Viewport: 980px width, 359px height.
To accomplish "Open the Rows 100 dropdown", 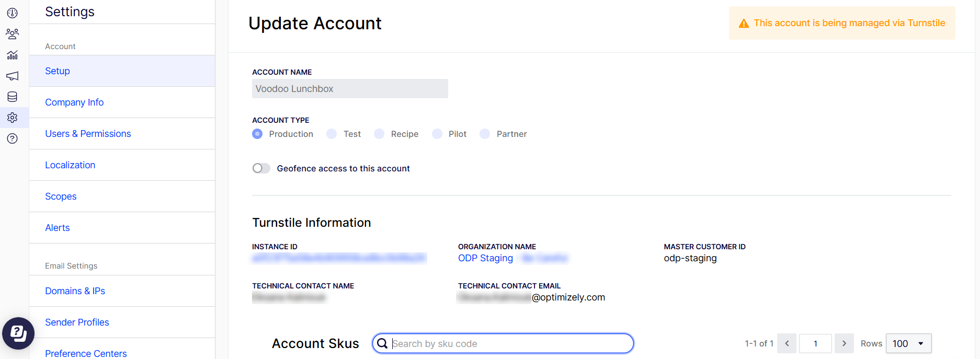I will (909, 343).
